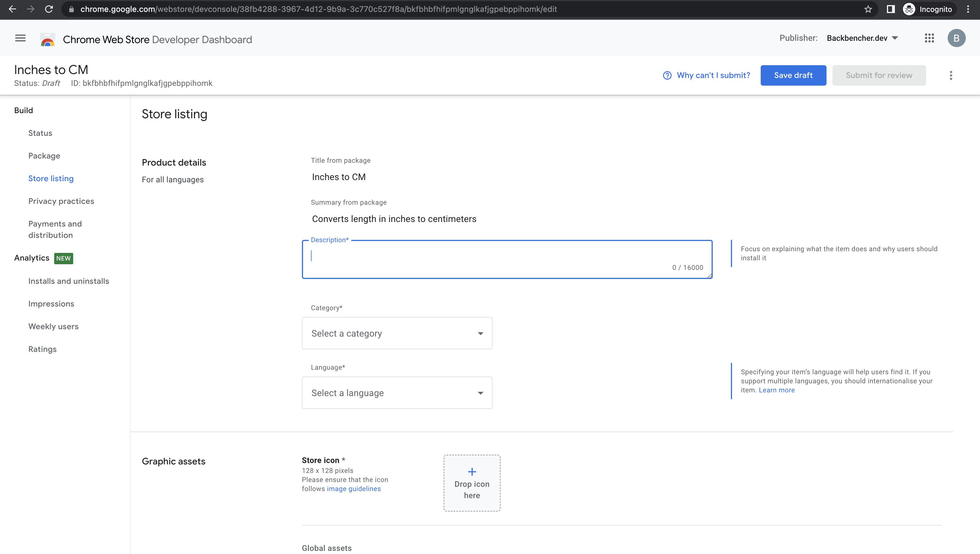Open the Select a language dropdown
Viewport: 980px width, 554px height.
pos(397,392)
